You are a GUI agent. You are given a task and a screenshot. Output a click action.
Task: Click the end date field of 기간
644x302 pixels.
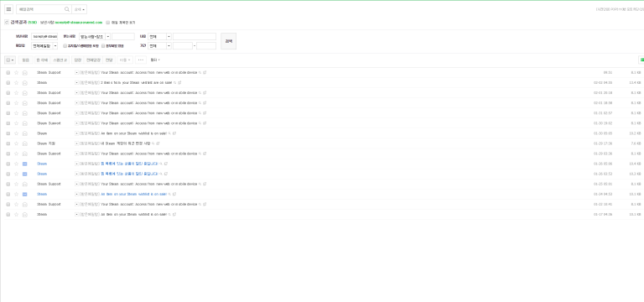tap(206, 45)
